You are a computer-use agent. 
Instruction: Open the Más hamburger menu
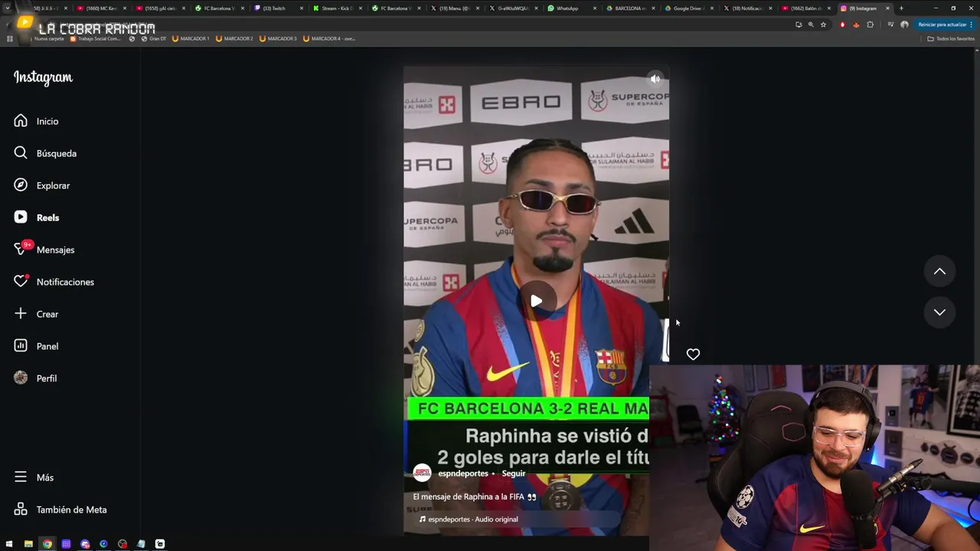click(x=33, y=477)
